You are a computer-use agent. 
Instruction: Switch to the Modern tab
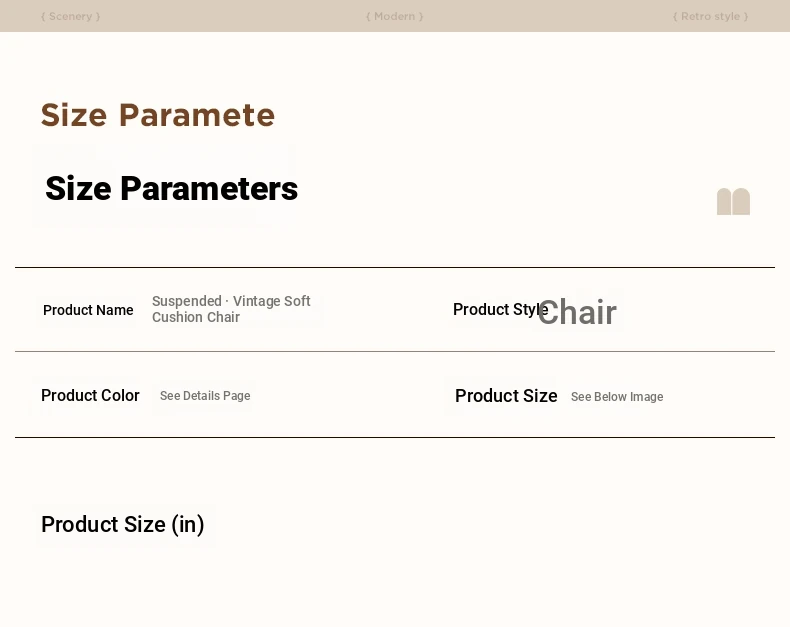coord(394,16)
